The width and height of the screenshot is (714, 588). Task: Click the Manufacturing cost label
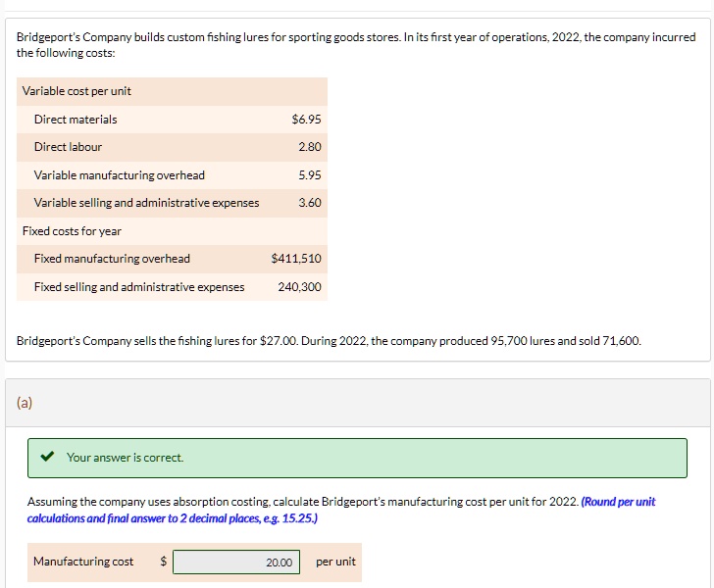[x=83, y=562]
